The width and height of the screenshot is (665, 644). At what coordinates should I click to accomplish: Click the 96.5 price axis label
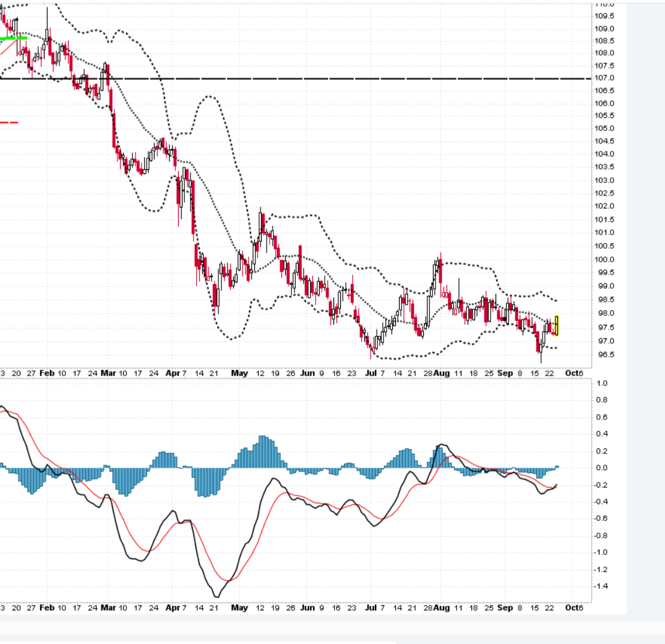coord(605,355)
